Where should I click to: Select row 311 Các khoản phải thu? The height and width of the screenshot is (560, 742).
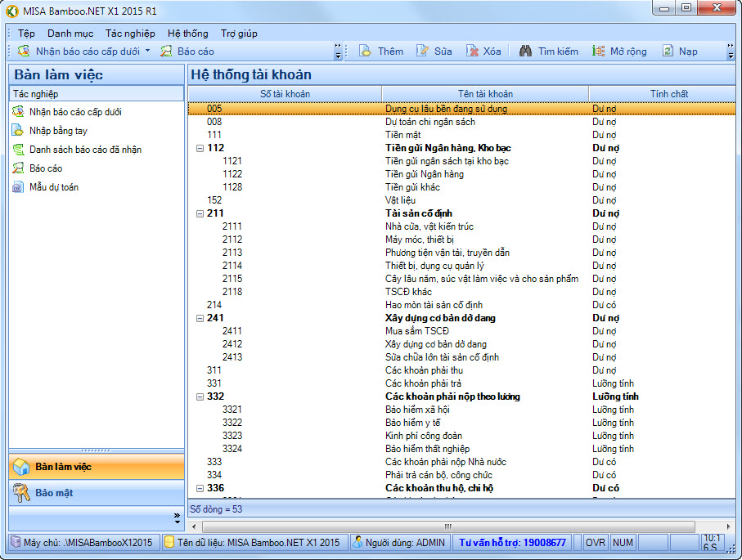462,370
